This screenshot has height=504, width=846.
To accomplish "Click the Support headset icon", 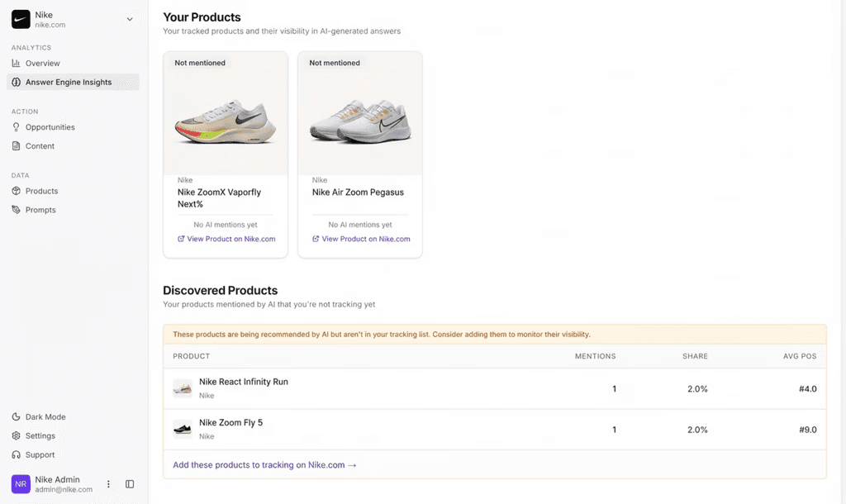I will pyautogui.click(x=17, y=455).
